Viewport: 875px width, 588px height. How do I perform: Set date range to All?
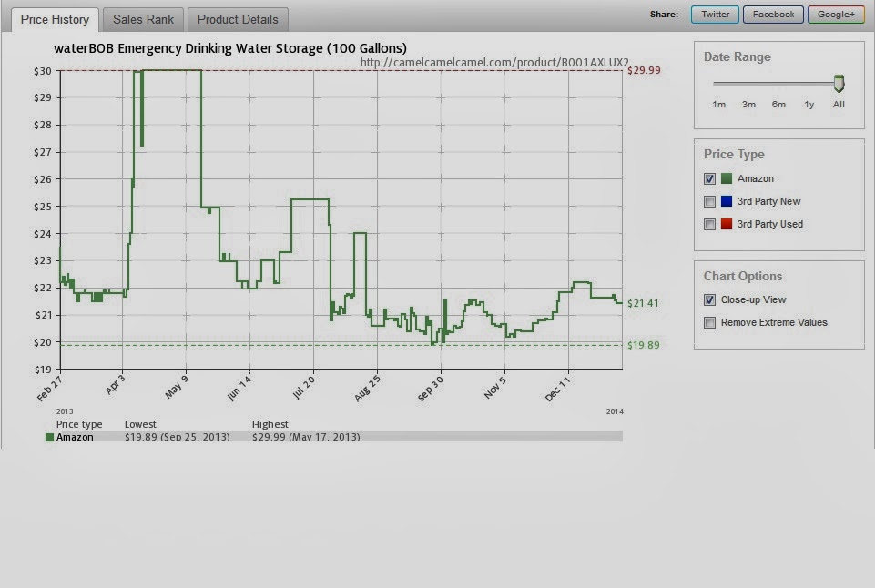coord(839,105)
